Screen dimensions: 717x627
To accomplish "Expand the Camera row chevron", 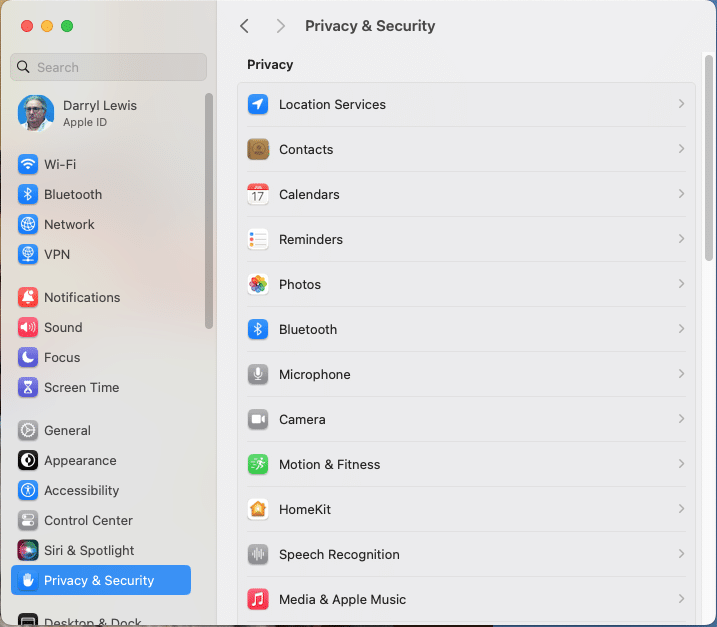I will (681, 419).
